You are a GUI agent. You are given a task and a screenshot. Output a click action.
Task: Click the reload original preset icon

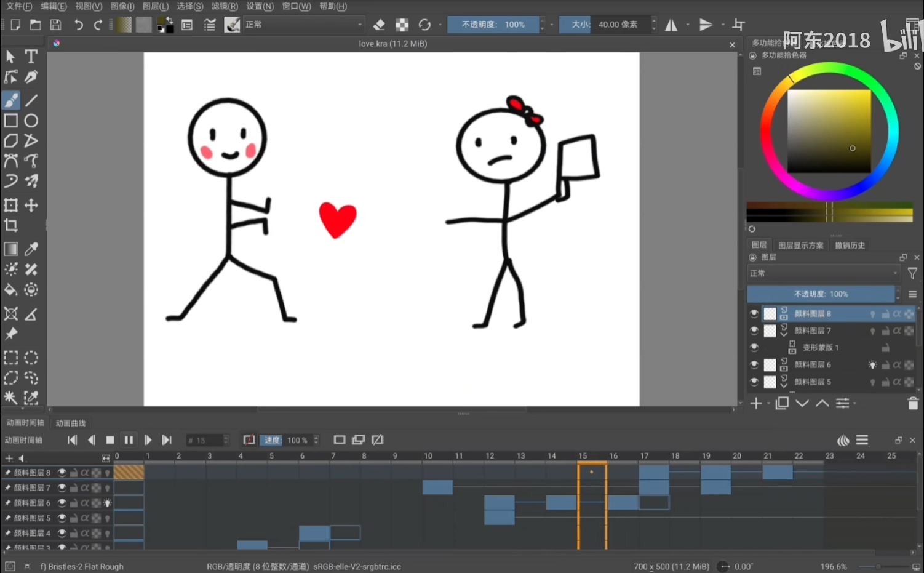point(424,25)
